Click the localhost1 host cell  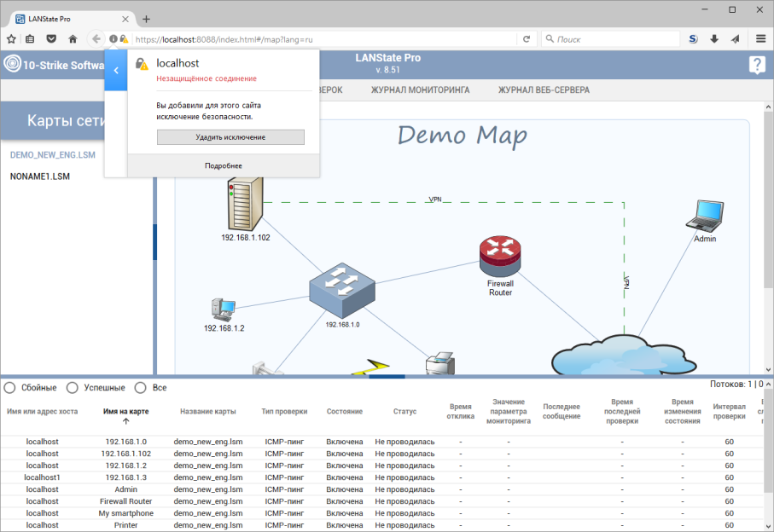click(42, 477)
